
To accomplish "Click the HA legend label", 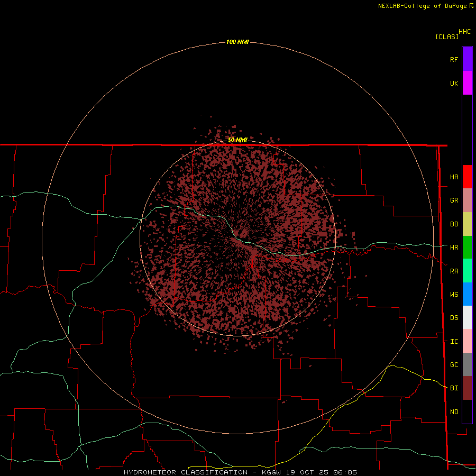I will click(x=454, y=177).
